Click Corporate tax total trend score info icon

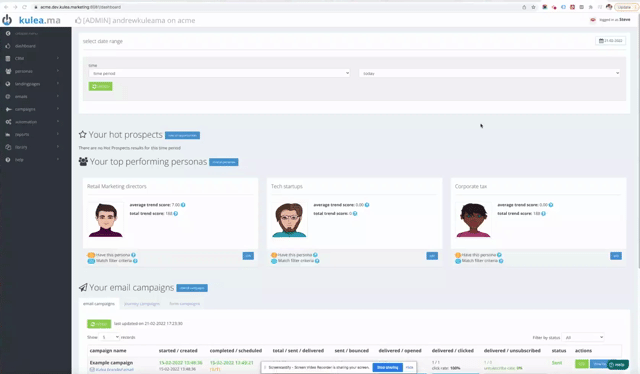(x=543, y=214)
